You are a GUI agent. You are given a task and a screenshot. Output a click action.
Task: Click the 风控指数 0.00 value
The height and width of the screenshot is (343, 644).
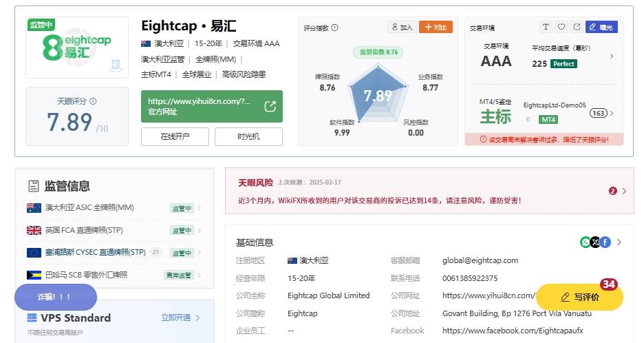tap(416, 132)
